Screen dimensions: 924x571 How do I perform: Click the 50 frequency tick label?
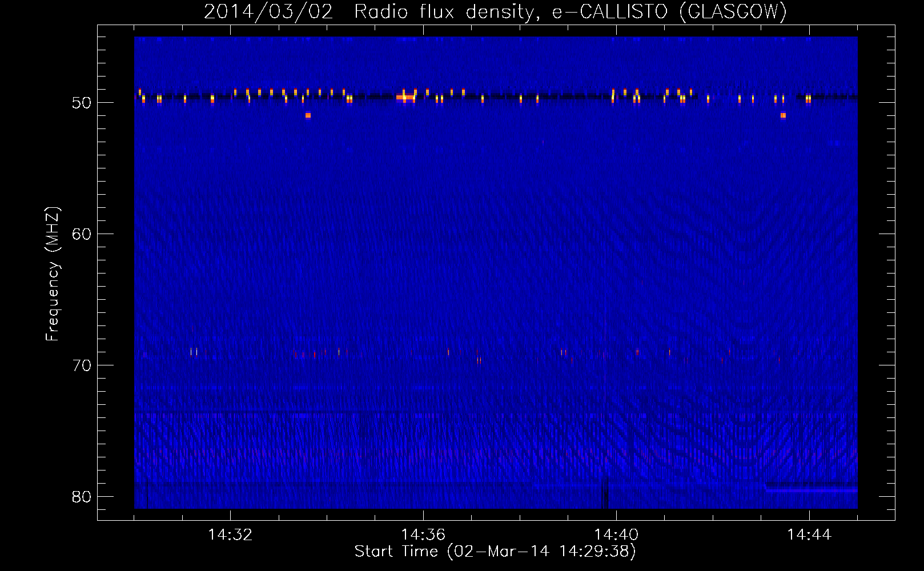(82, 103)
